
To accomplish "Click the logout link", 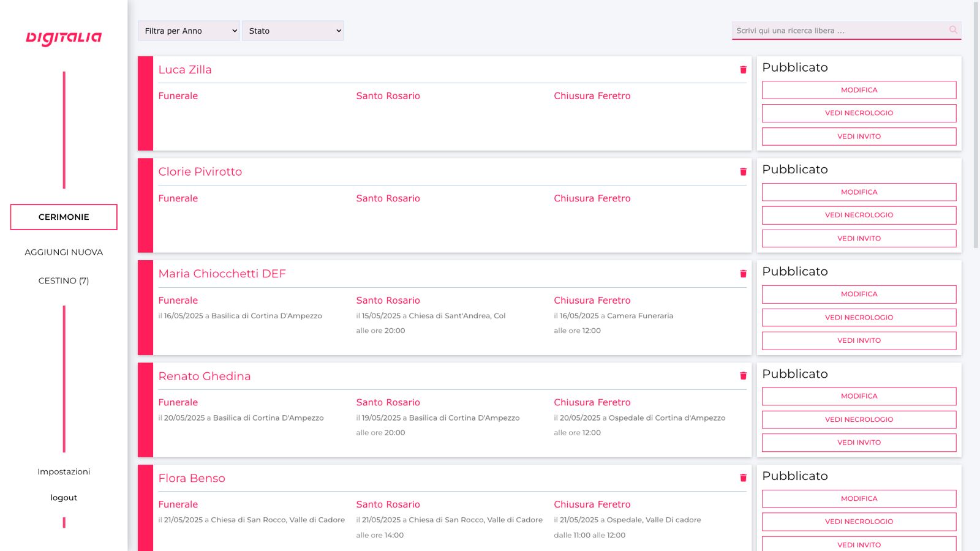I will click(64, 498).
